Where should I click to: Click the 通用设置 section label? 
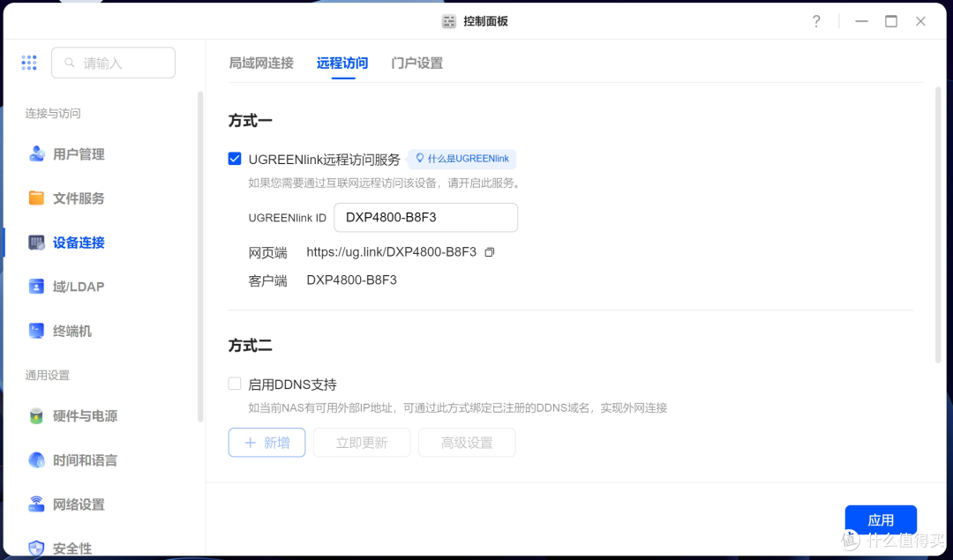48,375
